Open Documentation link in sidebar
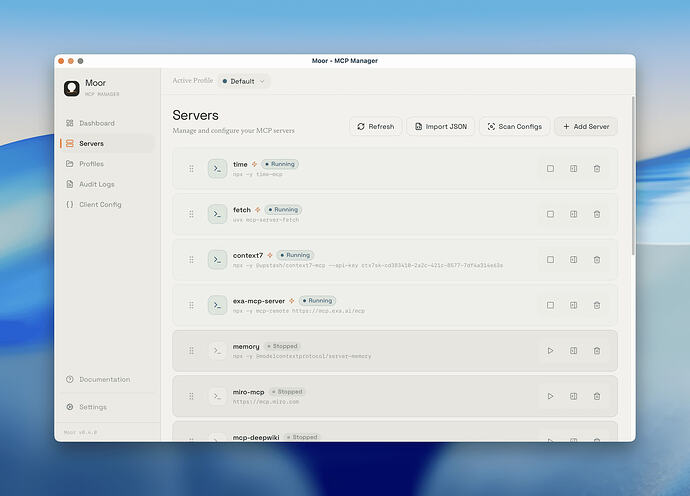The height and width of the screenshot is (496, 690). 105,379
